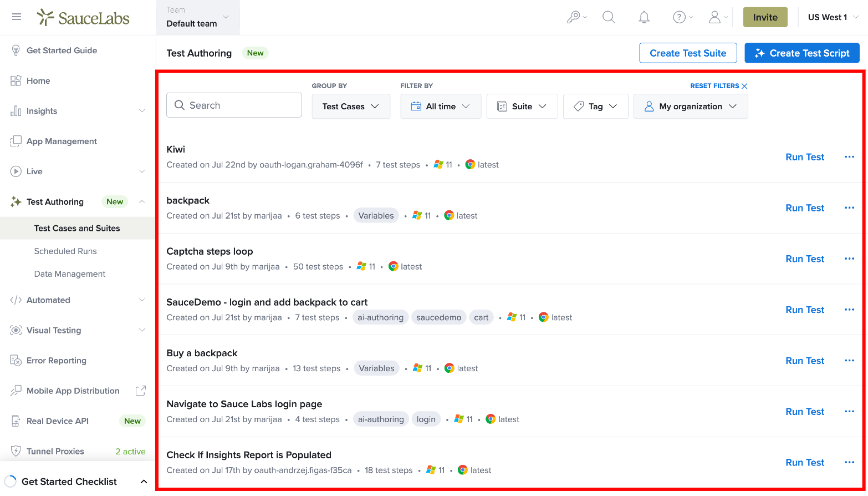
Task: Open the Tag filter dropdown
Action: pyautogui.click(x=595, y=106)
